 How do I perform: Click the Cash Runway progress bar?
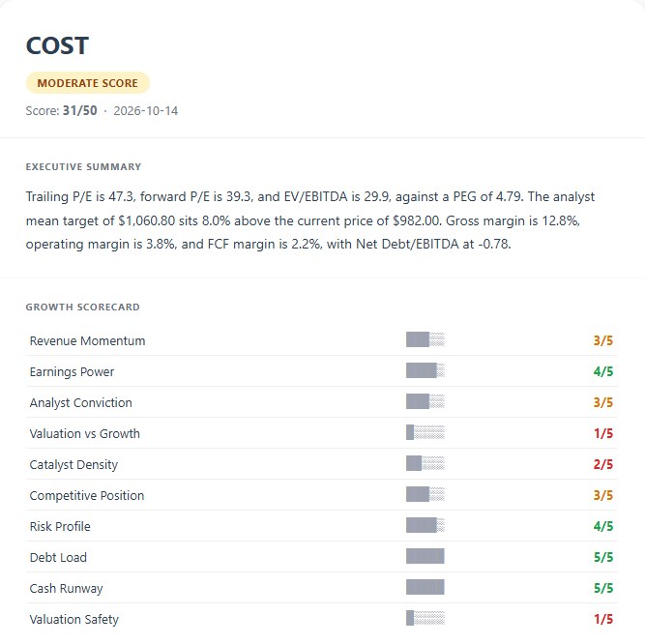click(425, 587)
